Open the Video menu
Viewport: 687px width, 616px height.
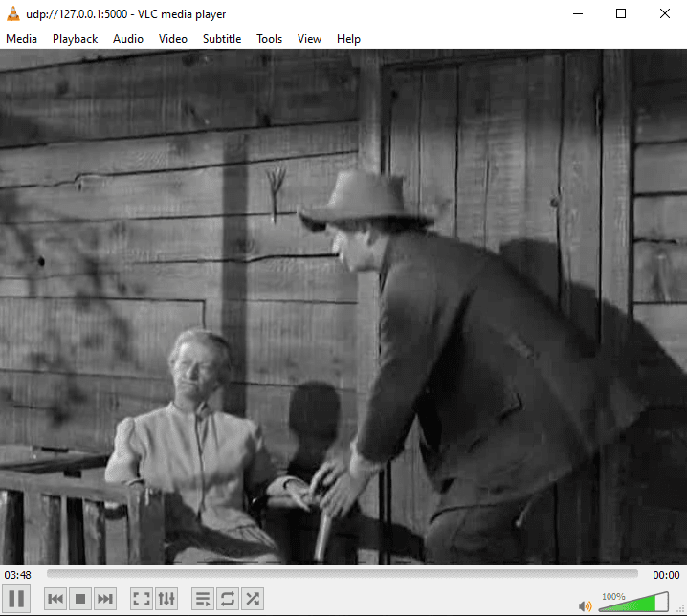coord(173,39)
